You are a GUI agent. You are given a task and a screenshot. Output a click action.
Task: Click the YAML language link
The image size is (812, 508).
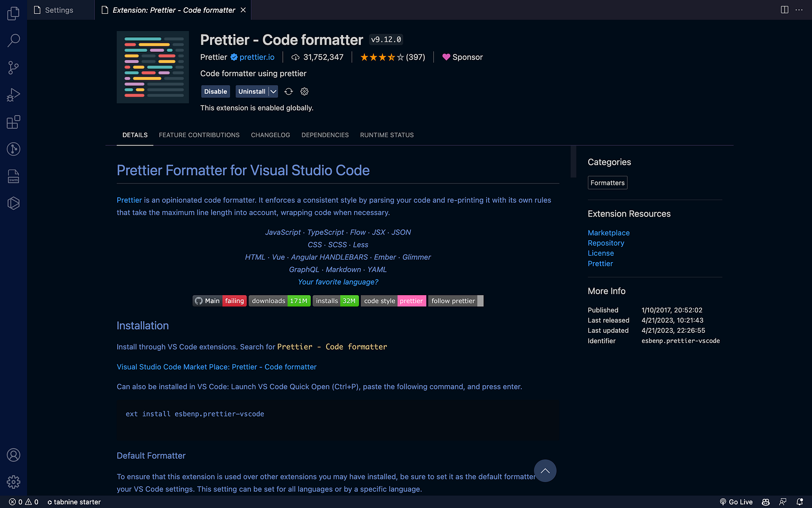pos(377,270)
